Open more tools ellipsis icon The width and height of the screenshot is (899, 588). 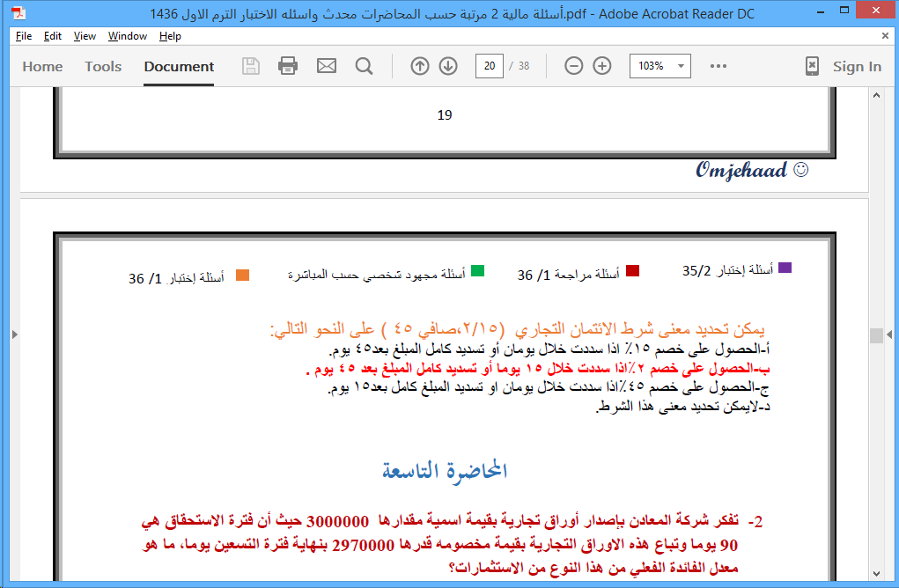718,66
